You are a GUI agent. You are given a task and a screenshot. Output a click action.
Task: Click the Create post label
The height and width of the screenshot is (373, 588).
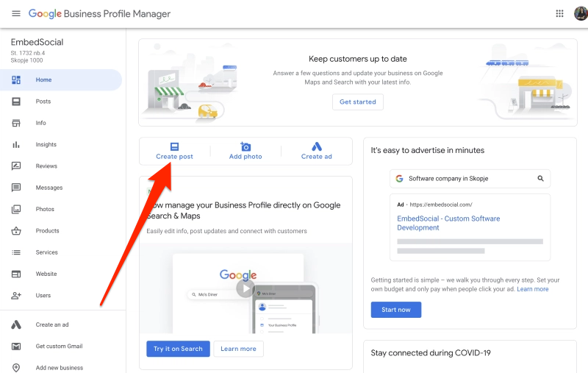point(174,157)
